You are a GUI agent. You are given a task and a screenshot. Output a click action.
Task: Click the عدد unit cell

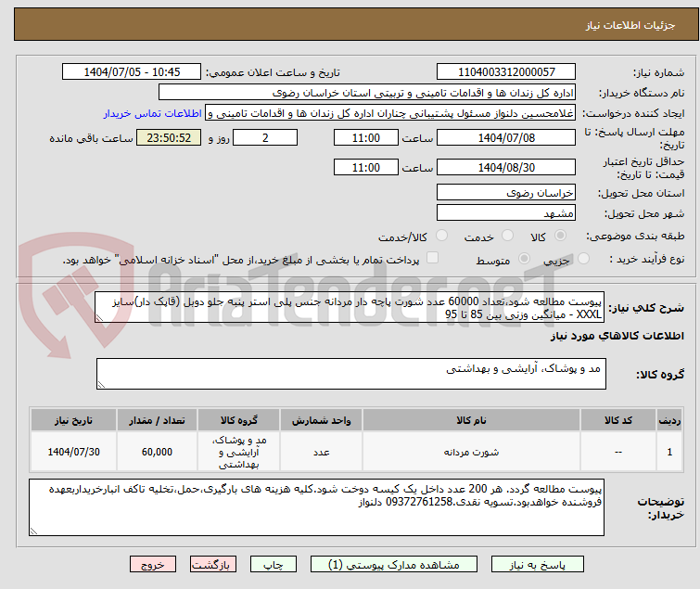(321, 452)
